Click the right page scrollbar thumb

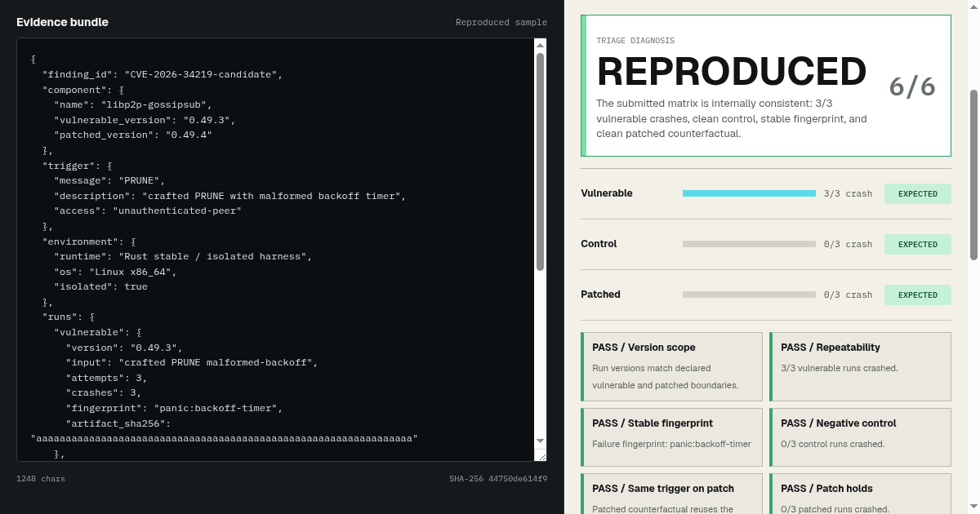973,175
